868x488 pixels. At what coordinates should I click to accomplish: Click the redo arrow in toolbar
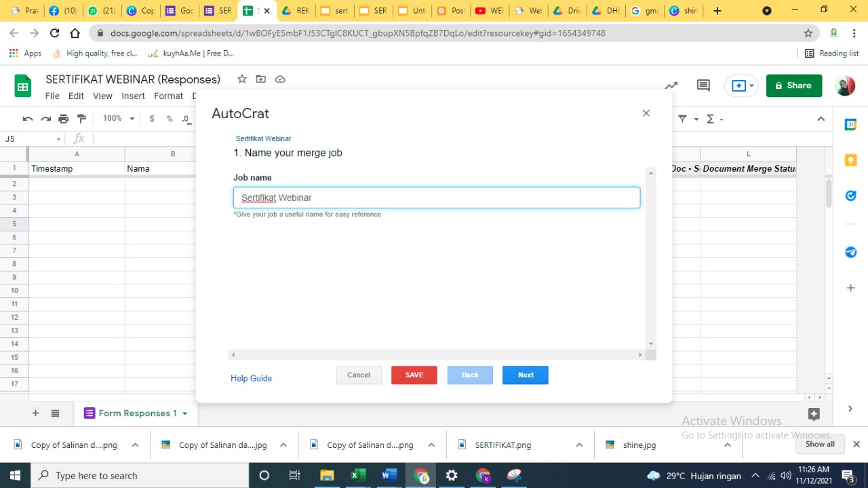pyautogui.click(x=45, y=119)
